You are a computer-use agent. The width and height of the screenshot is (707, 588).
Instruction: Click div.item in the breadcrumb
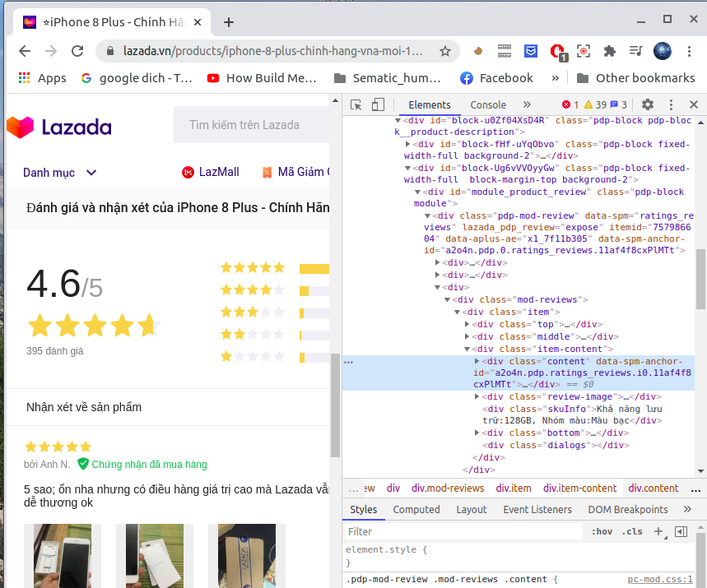(513, 488)
